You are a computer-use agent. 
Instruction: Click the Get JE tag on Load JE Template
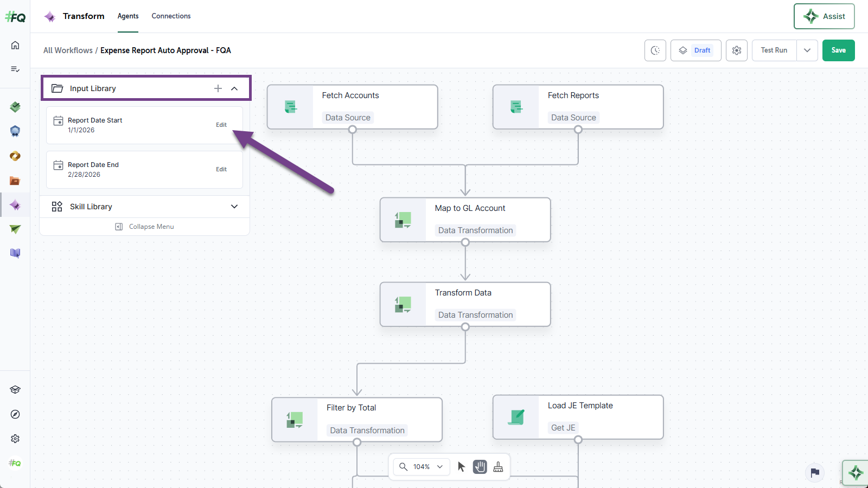click(x=563, y=428)
